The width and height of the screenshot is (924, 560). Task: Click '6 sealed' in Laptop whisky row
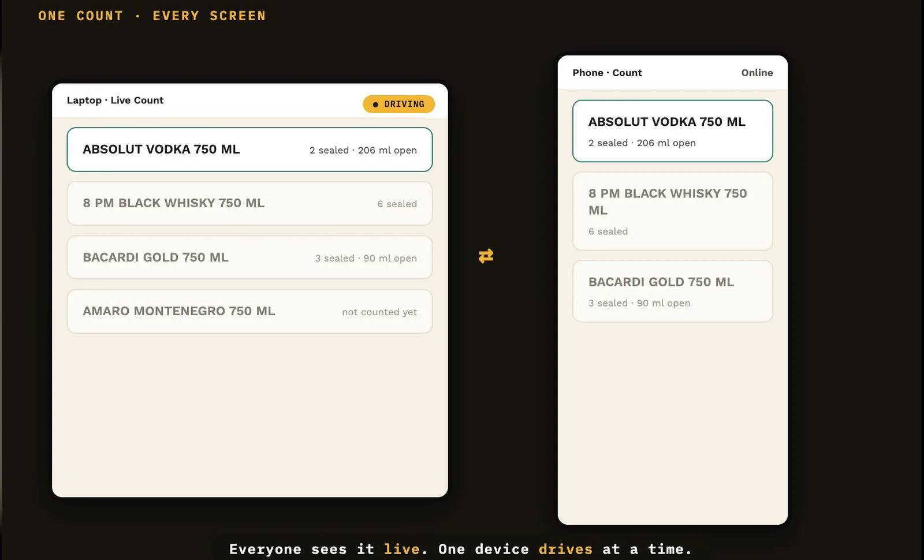tap(397, 204)
